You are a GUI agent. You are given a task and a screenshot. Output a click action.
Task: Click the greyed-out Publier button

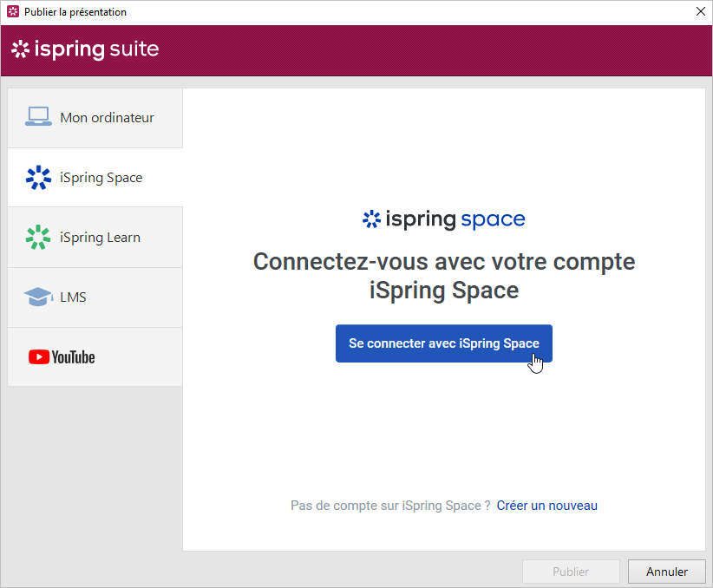tap(571, 572)
